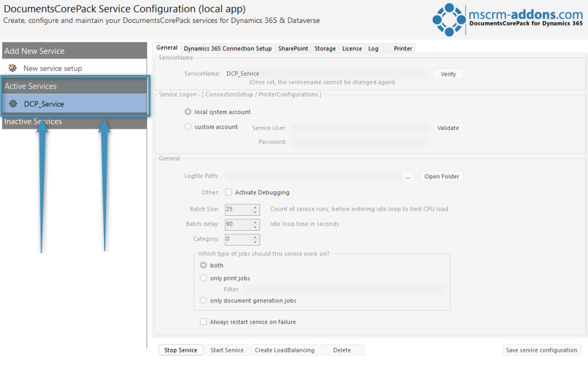Enable the Activate Debugging checkbox
Image resolution: width=588 pixels, height=365 pixels.
click(229, 193)
